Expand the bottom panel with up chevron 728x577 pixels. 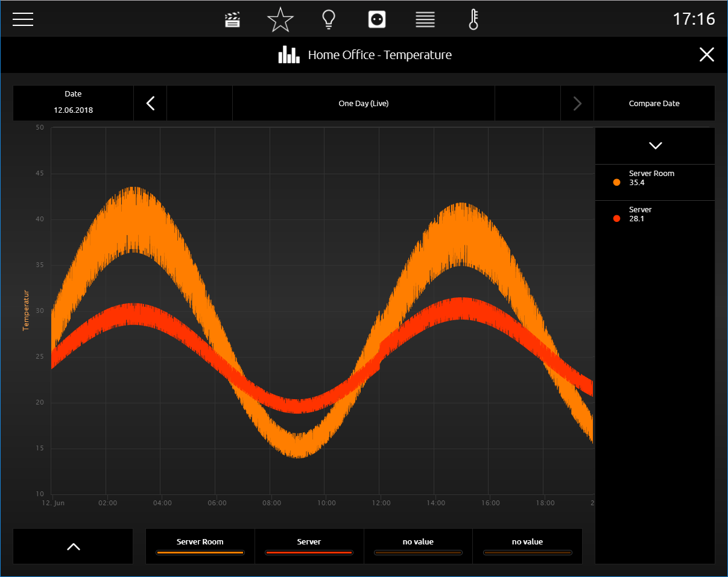pyautogui.click(x=73, y=546)
